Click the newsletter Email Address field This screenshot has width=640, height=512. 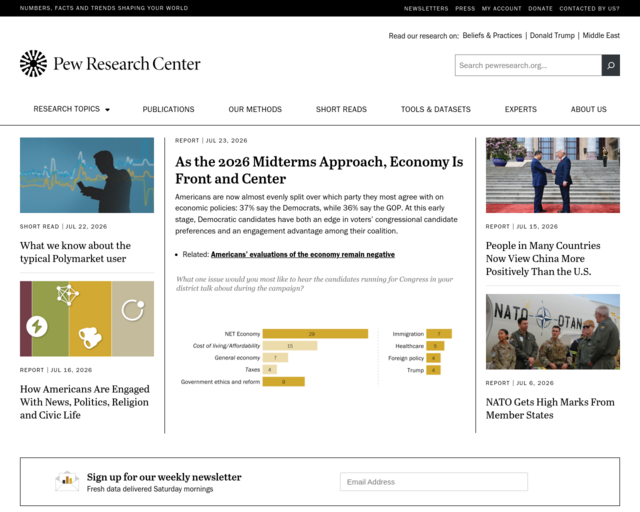click(x=433, y=482)
